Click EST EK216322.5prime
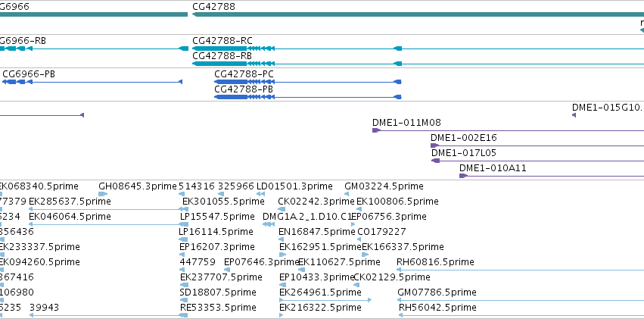The image size is (644, 319). (320, 308)
